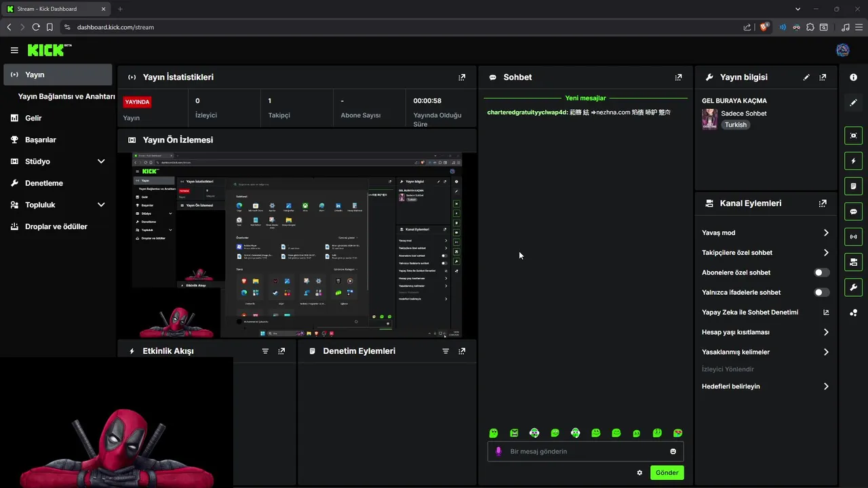Open Yasaklanmış kelimeler settings chevron
The width and height of the screenshot is (868, 488).
click(x=826, y=352)
